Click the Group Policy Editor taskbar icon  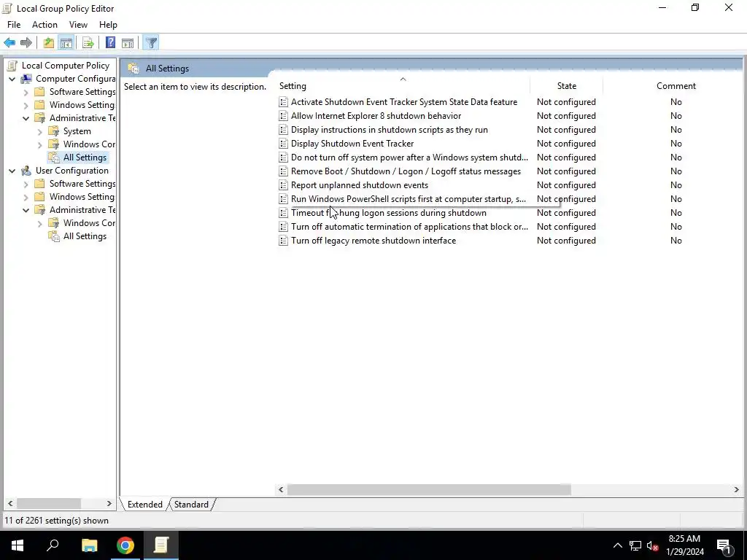tap(161, 545)
